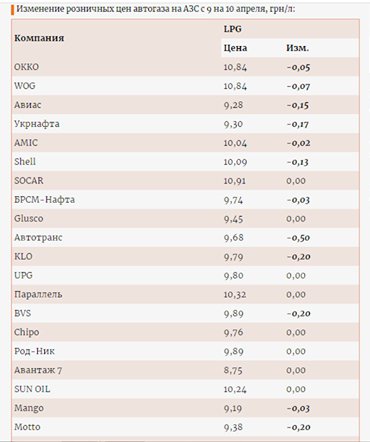Select the Chipo company name
The image size is (370, 442).
click(27, 332)
